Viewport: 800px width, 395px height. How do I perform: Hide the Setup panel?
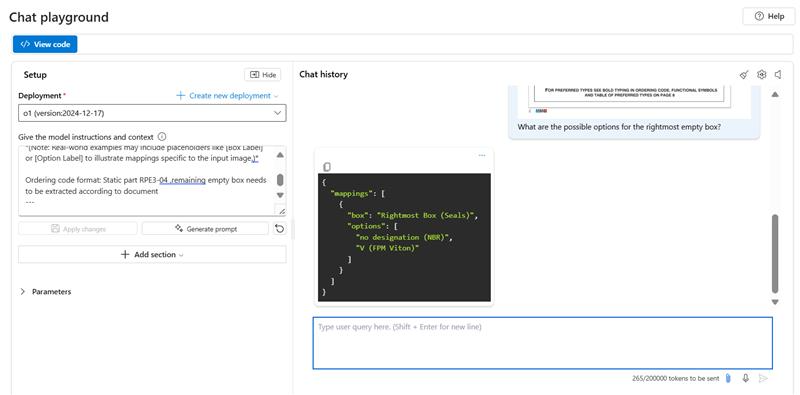pyautogui.click(x=263, y=75)
